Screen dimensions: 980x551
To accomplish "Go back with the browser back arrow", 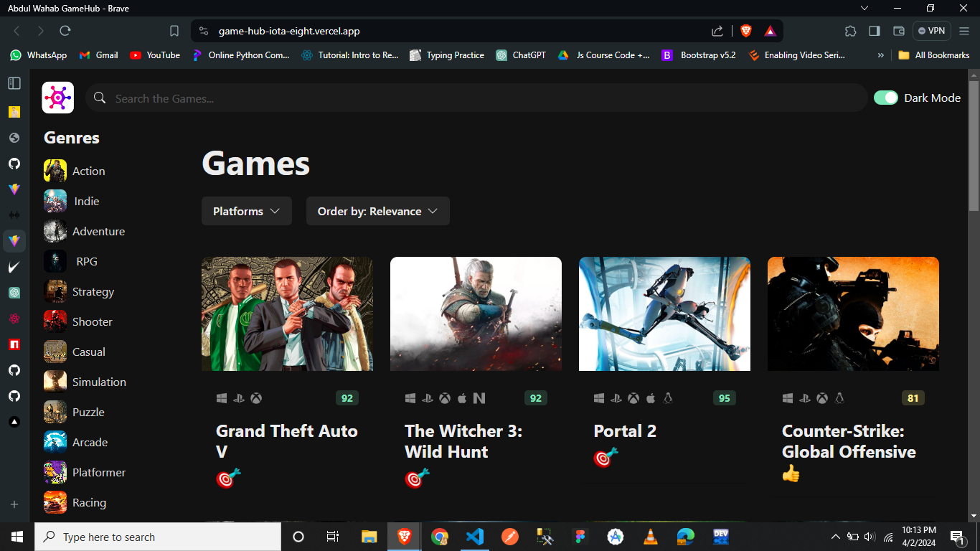I will coord(17,31).
